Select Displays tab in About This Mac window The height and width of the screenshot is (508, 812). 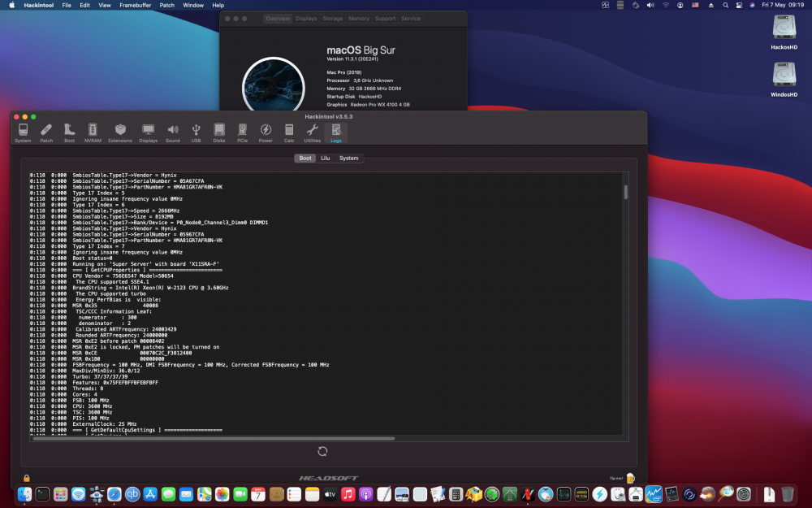pos(306,19)
